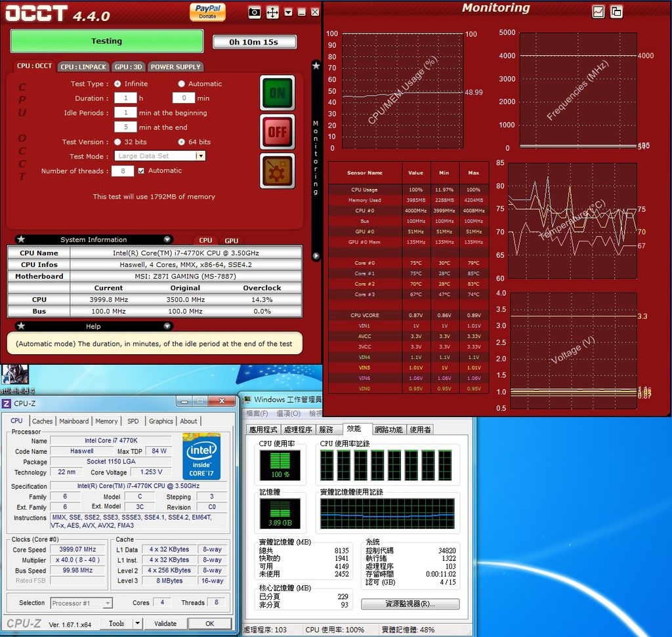Click the Core #1 sensor name

[365, 274]
